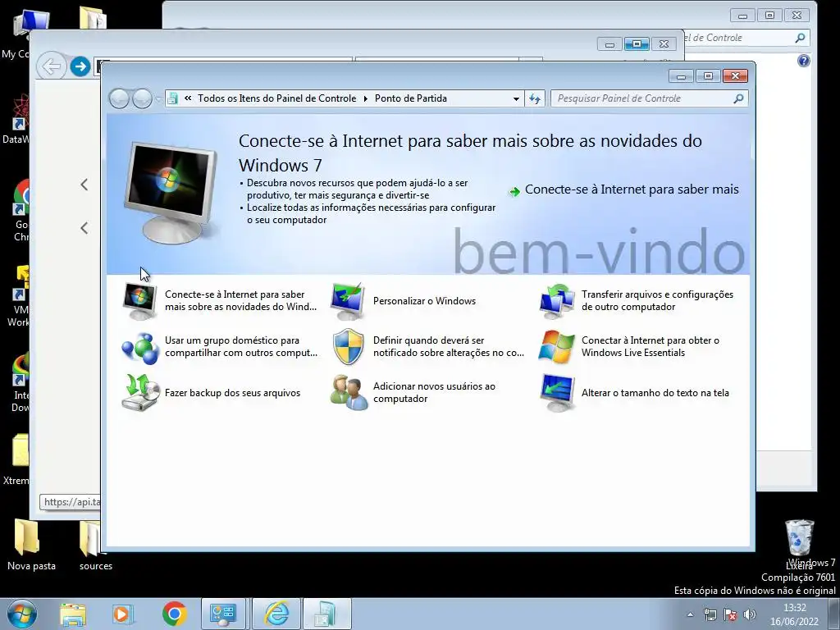Switch to the Control Panel taskbar button

(x=223, y=614)
